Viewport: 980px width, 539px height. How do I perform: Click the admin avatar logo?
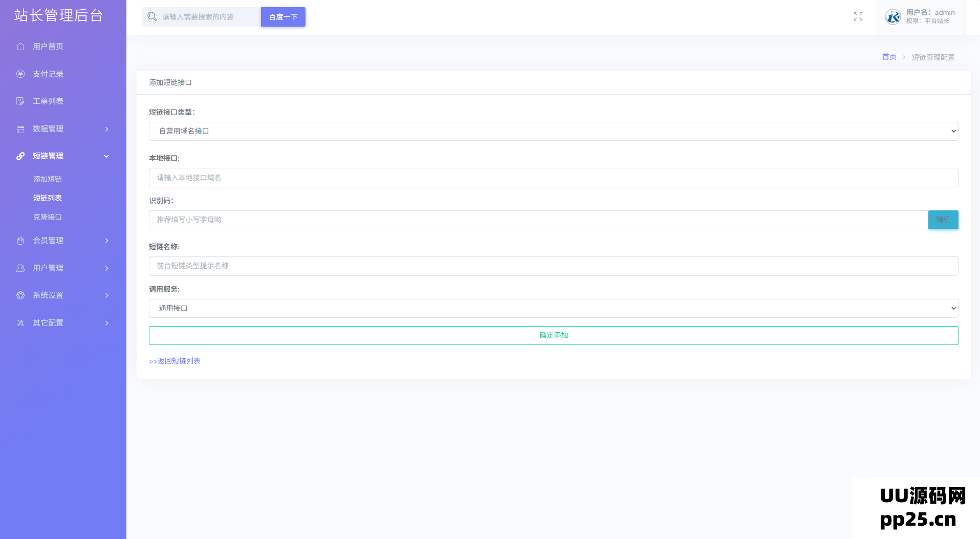(893, 17)
